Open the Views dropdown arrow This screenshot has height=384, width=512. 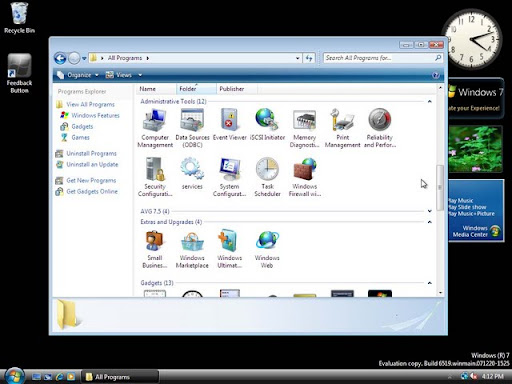(140, 75)
